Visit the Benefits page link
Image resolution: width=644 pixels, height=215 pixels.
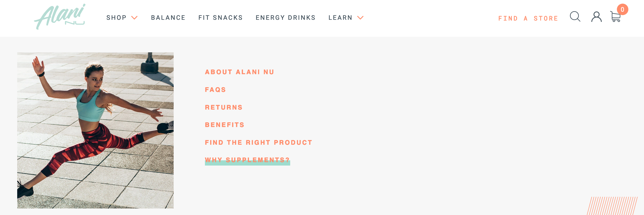click(224, 125)
